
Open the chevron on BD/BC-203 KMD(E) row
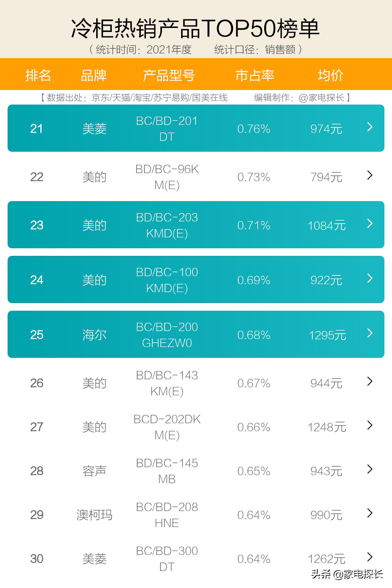pos(370,224)
